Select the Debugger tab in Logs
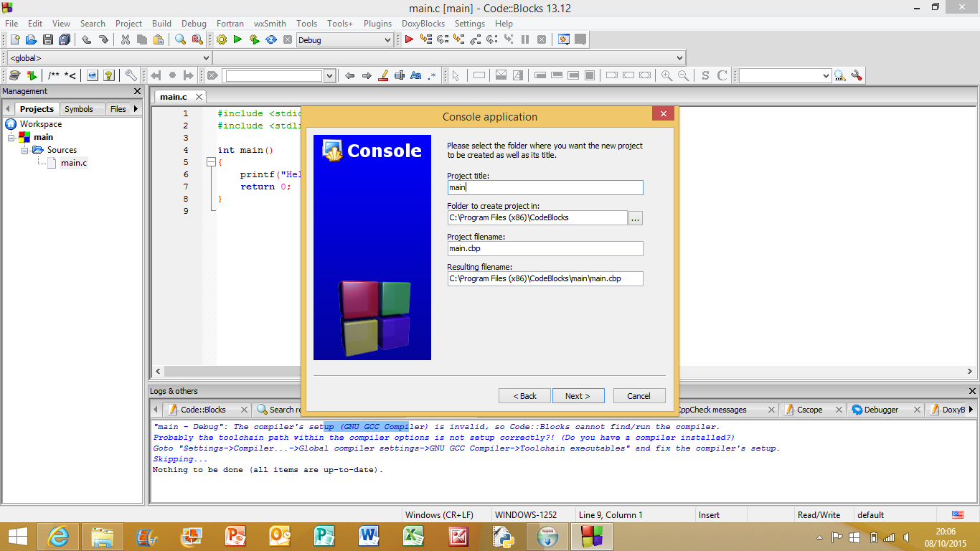 pos(882,410)
